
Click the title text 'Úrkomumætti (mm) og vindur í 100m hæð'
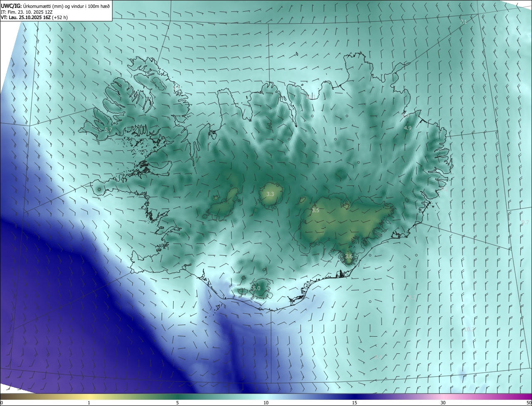66,6
